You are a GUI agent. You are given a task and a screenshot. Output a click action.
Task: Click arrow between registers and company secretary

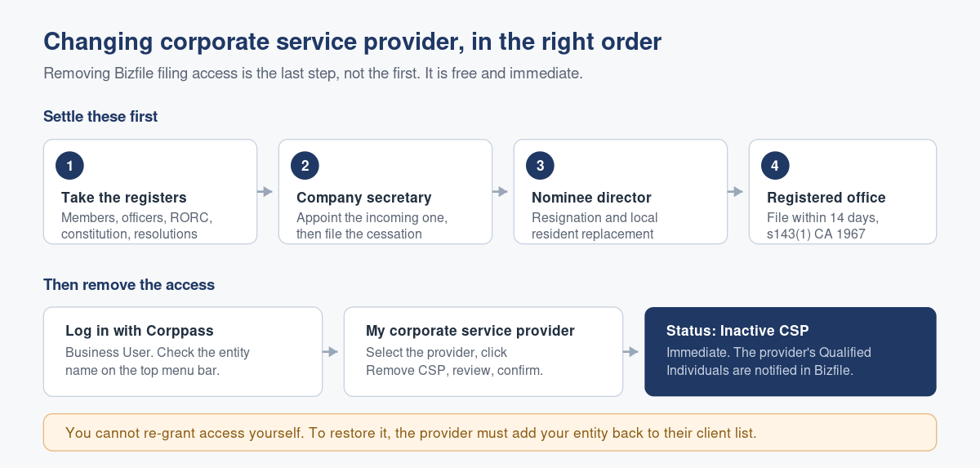[265, 192]
